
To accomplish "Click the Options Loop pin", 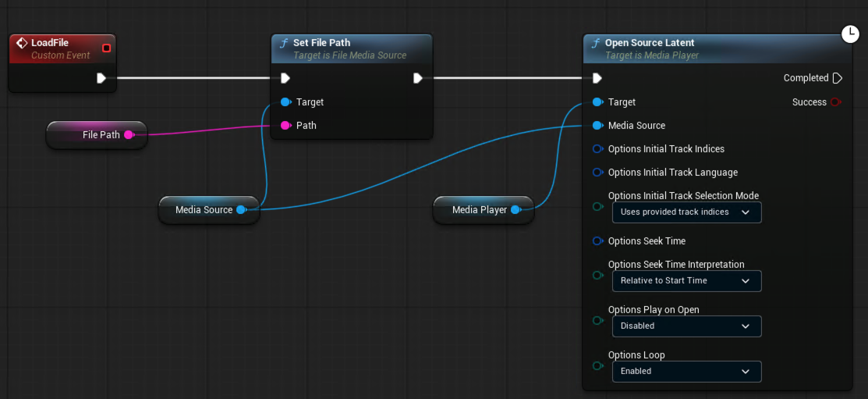I will click(x=597, y=365).
